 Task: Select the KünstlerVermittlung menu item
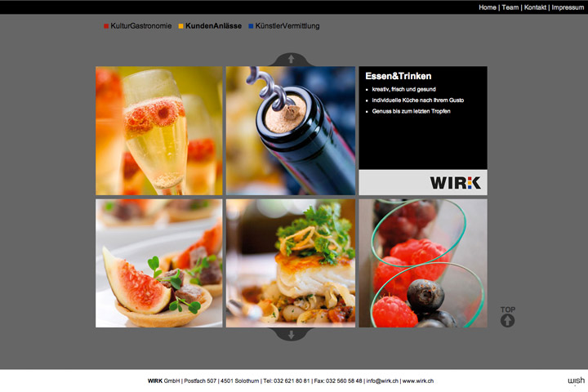pyautogui.click(x=287, y=26)
